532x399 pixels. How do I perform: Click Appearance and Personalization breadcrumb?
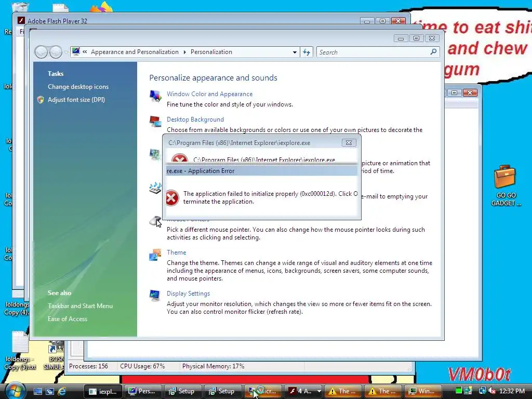(135, 52)
